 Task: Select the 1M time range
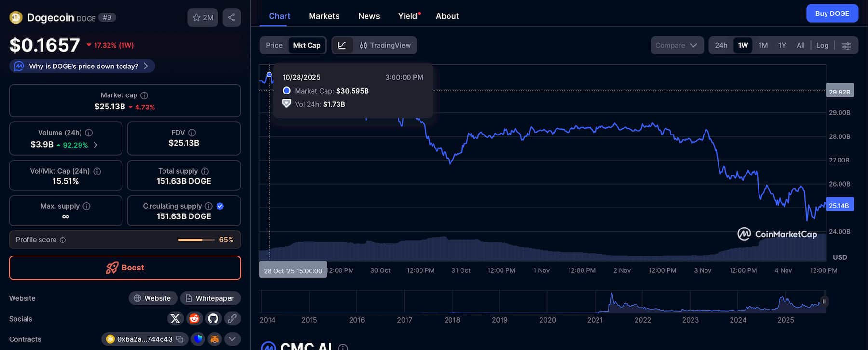click(x=763, y=45)
